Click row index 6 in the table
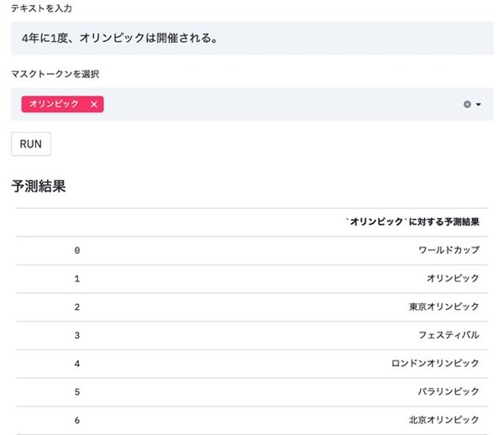Viewport: 504px width, 435px height. pyautogui.click(x=77, y=419)
